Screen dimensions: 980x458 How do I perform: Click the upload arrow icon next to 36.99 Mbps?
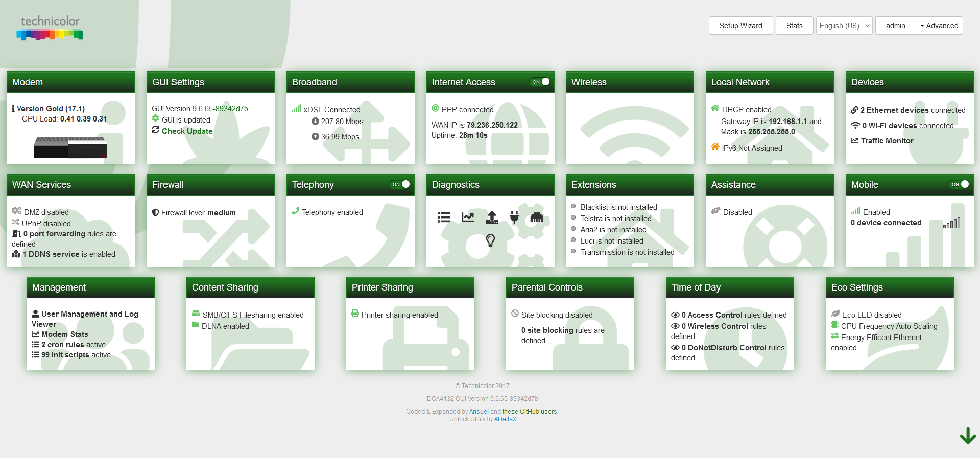[x=315, y=136]
